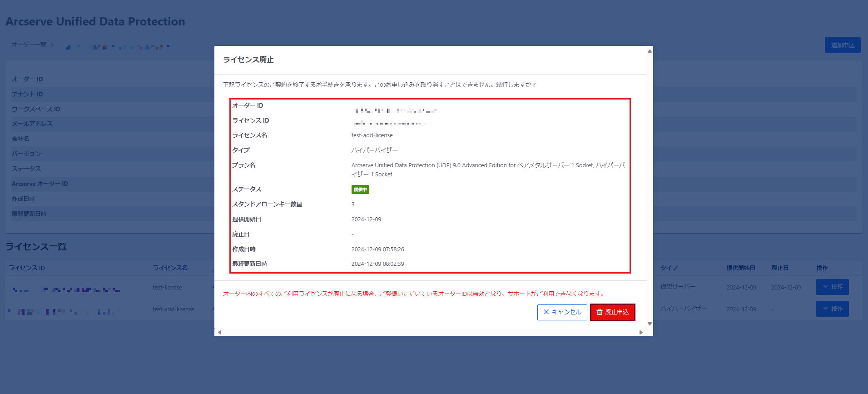Click the キャンセル button in the dialog
868x394 pixels.
tap(562, 312)
